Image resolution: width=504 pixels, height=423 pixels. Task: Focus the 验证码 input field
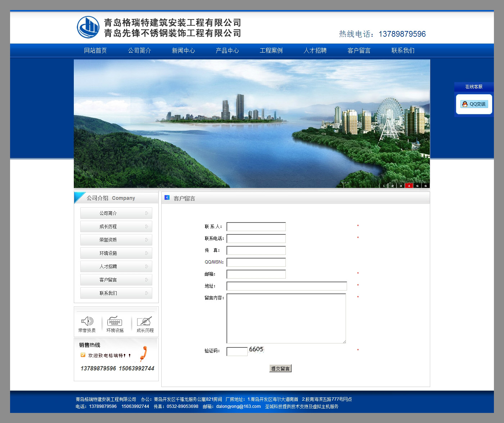point(237,351)
